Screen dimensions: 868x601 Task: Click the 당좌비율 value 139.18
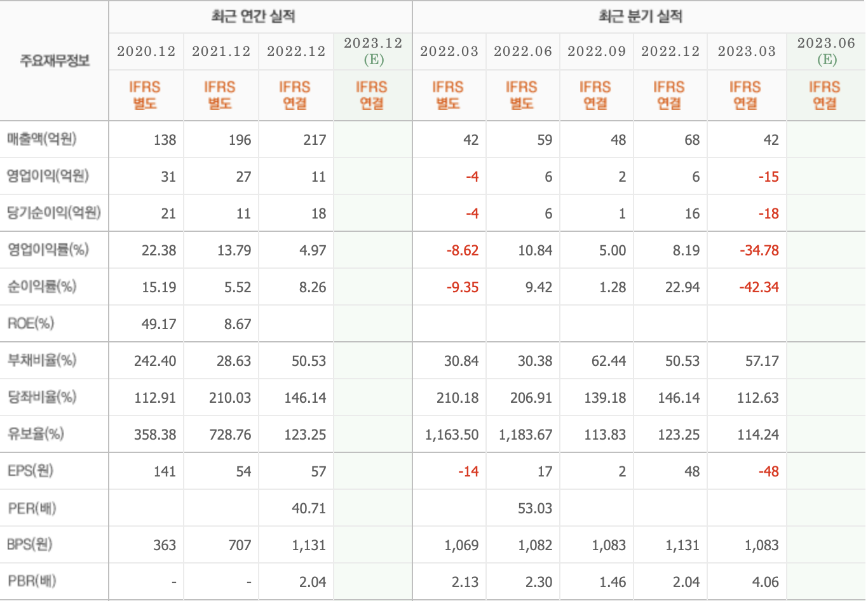605,398
